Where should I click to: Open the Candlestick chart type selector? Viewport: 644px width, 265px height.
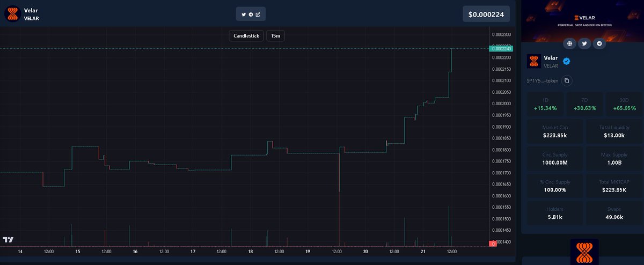(x=246, y=36)
